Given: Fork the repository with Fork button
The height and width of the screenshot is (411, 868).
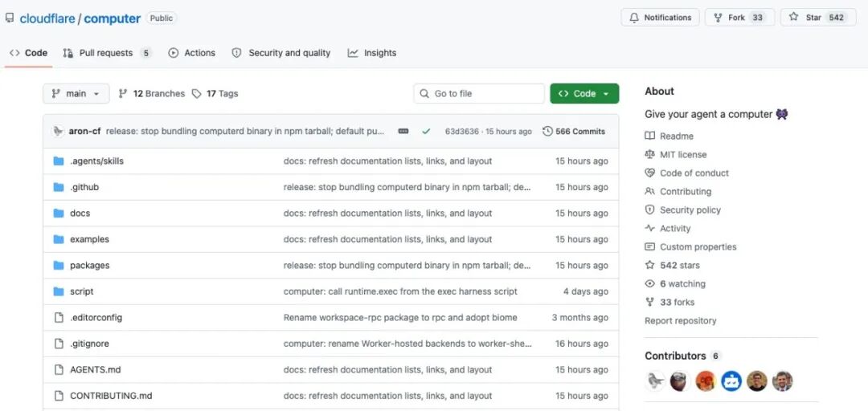Looking at the screenshot, I should (739, 18).
